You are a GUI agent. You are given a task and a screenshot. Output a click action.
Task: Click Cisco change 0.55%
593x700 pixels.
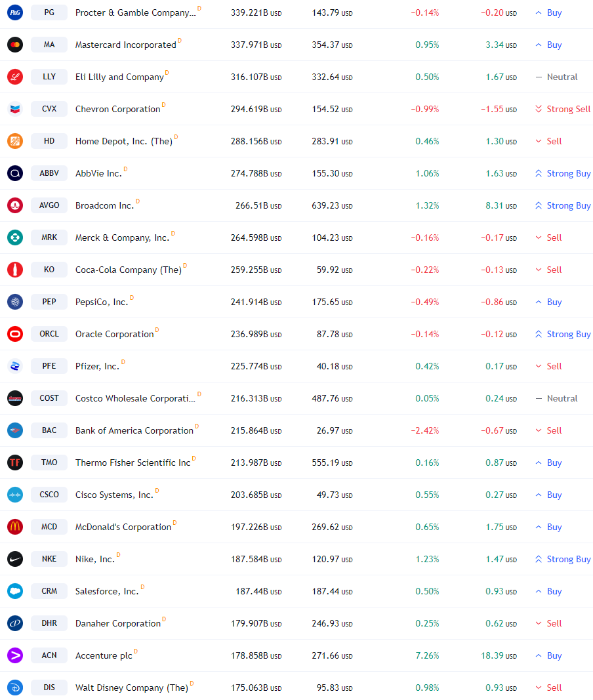coord(427,495)
